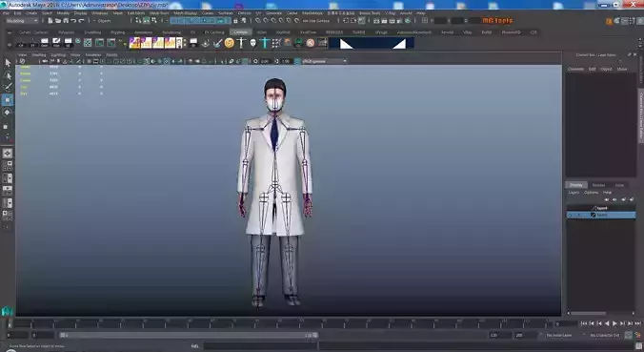Click the Layer Editor horizontal scrollbar
Image resolution: width=644 pixels, height=352 pixels.
[589, 313]
